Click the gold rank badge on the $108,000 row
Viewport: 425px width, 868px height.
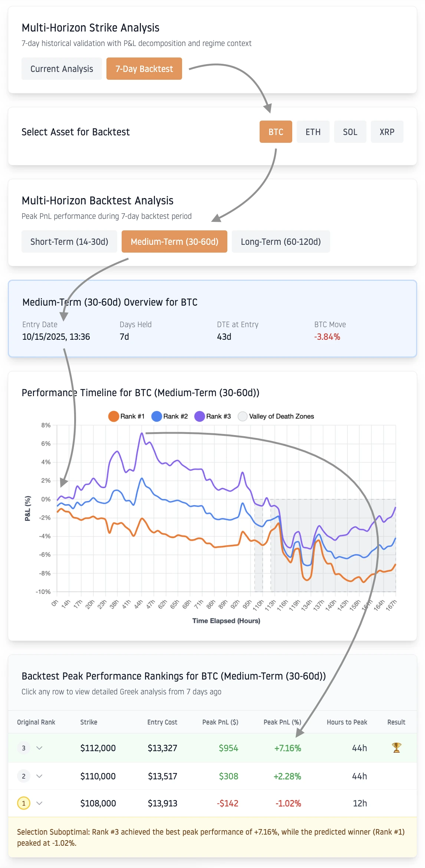24,803
